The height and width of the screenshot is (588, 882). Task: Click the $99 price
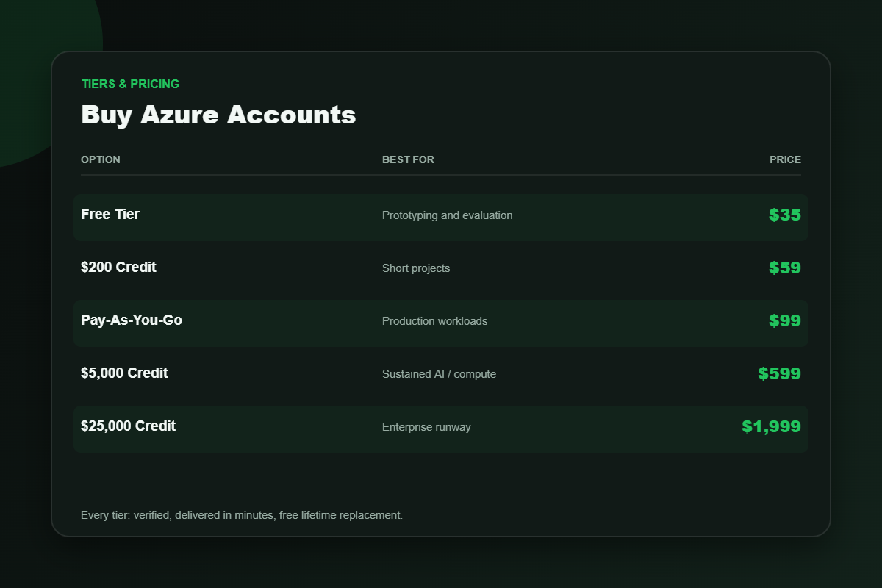pos(785,320)
